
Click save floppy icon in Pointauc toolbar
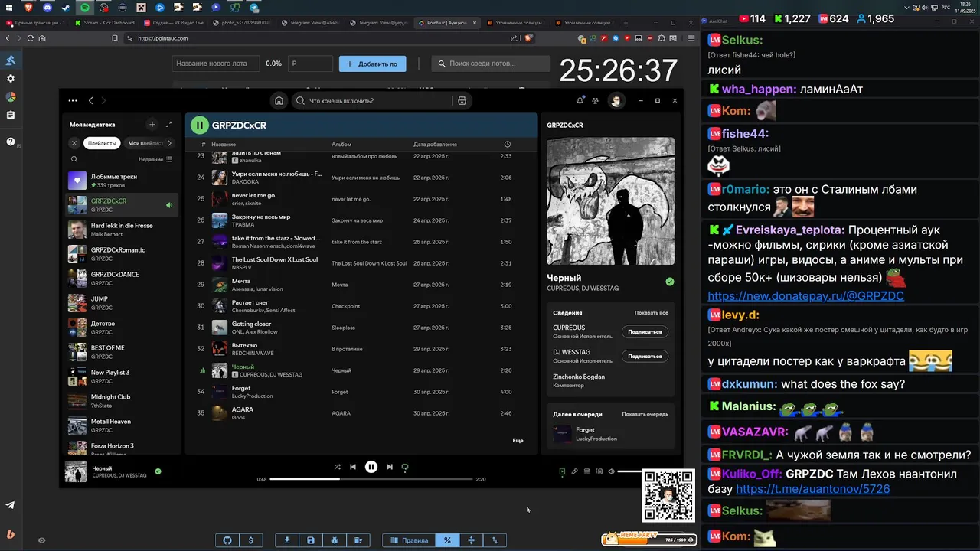coord(311,540)
